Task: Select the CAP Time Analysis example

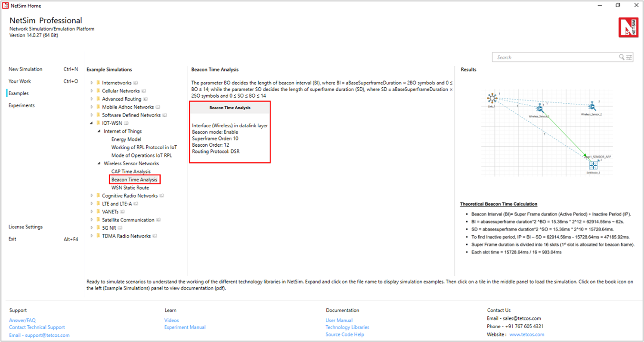Action: 131,171
